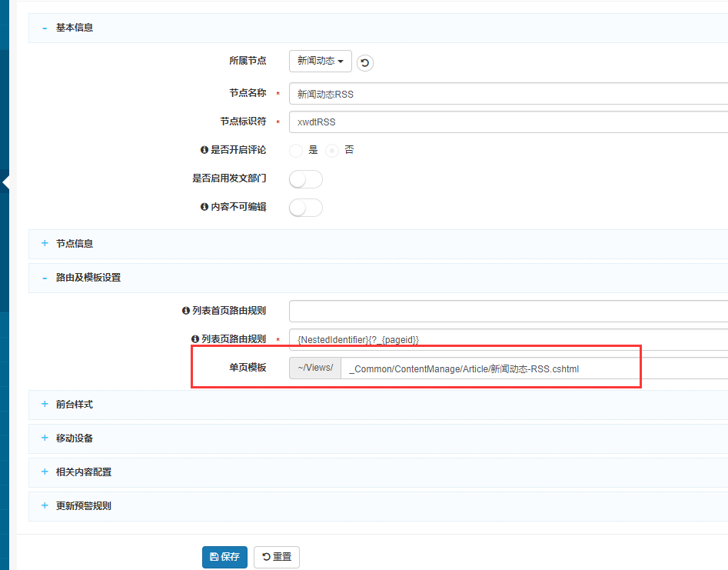
Task: Click the refresh icon beside 新闻动态 dropdown
Action: click(365, 62)
